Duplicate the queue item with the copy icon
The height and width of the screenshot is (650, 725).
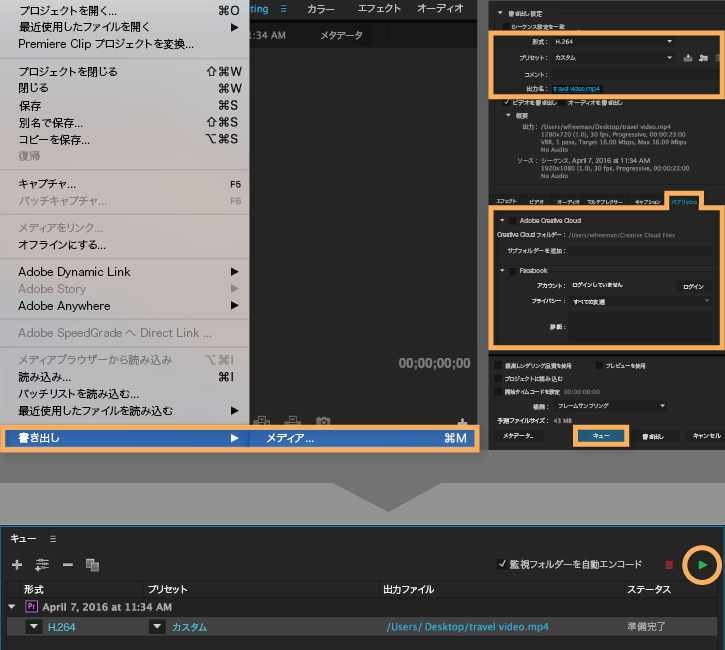tap(92, 564)
